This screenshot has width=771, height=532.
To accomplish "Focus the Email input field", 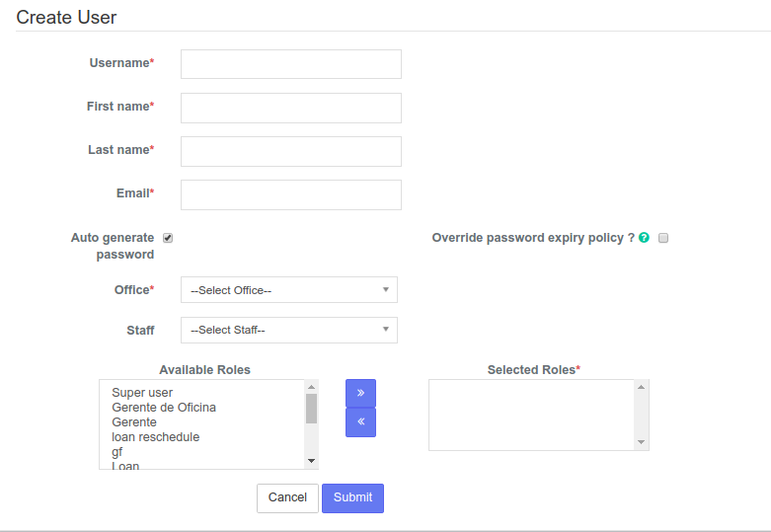I will [x=291, y=194].
